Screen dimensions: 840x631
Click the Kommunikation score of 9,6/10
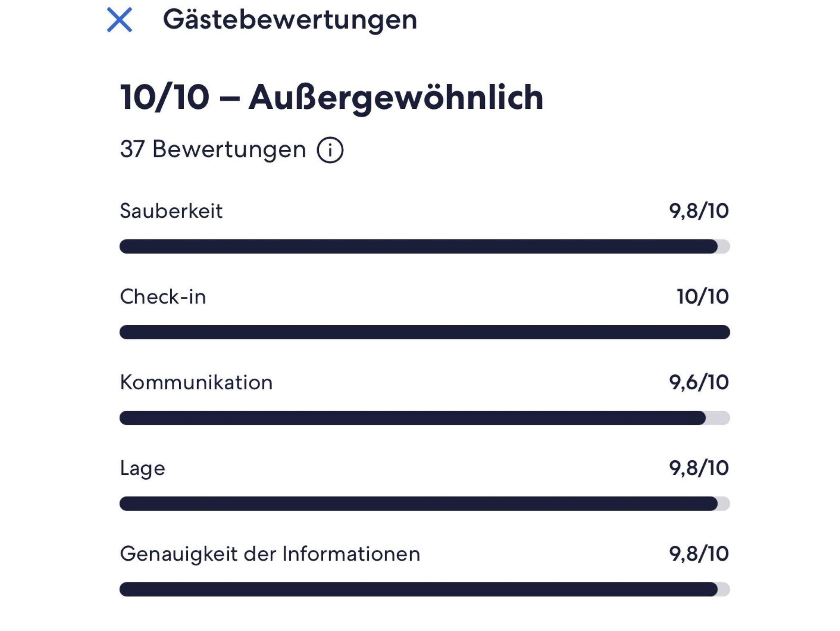pyautogui.click(x=698, y=382)
